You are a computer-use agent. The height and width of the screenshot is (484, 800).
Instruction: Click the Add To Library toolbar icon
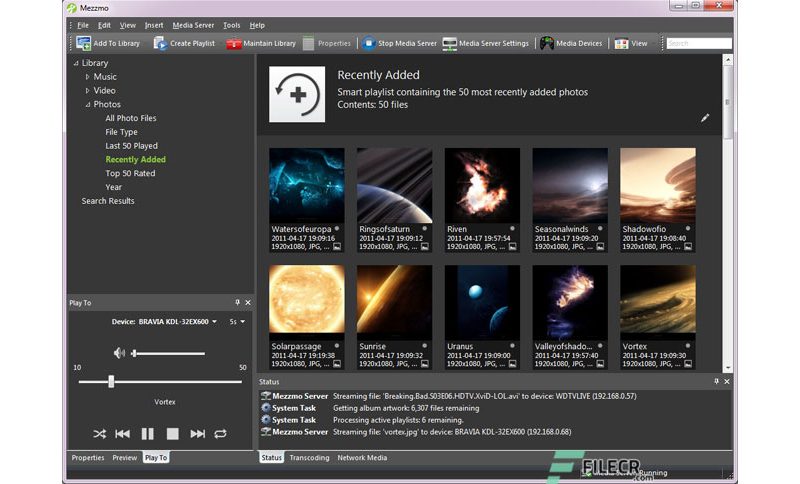[83, 43]
